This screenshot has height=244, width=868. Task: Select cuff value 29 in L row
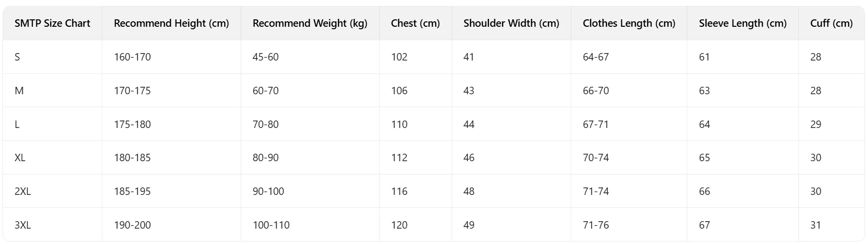coord(815,124)
